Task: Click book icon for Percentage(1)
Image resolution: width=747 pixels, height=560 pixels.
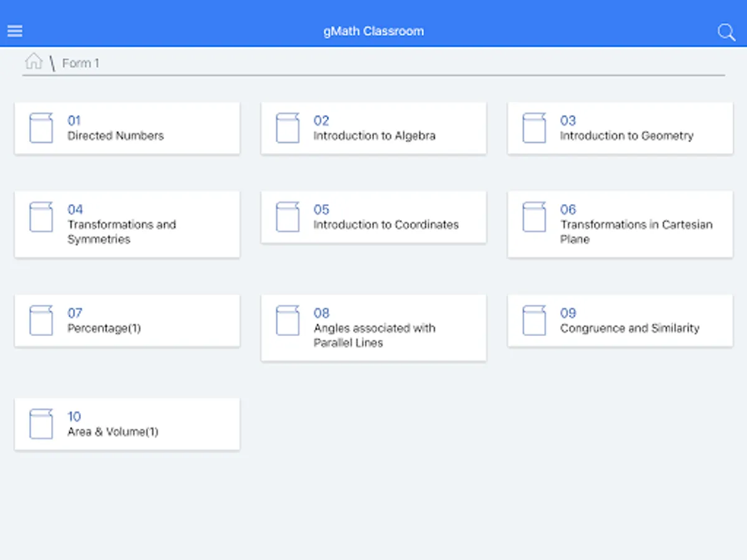Action: 41,320
